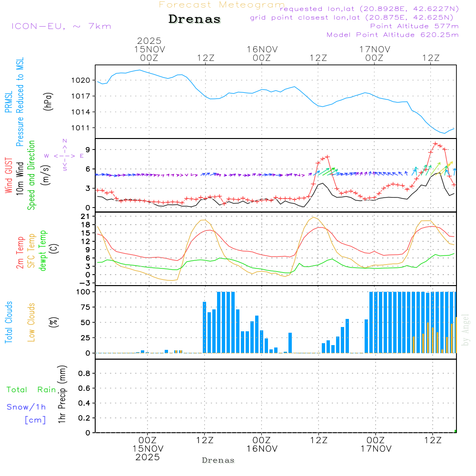Click the requested lon,lat coordinates text
Screen dimensions: 476x476
point(369,9)
